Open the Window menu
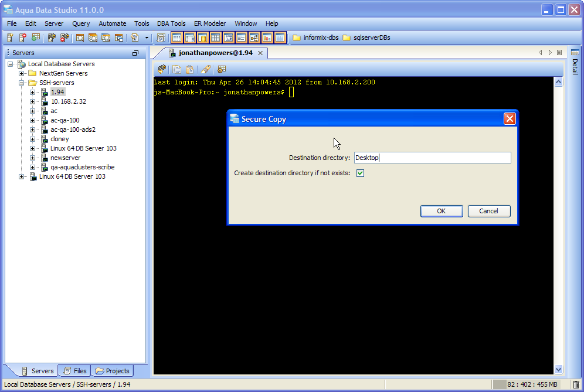Screen dimensions: 584x392 [x=246, y=23]
